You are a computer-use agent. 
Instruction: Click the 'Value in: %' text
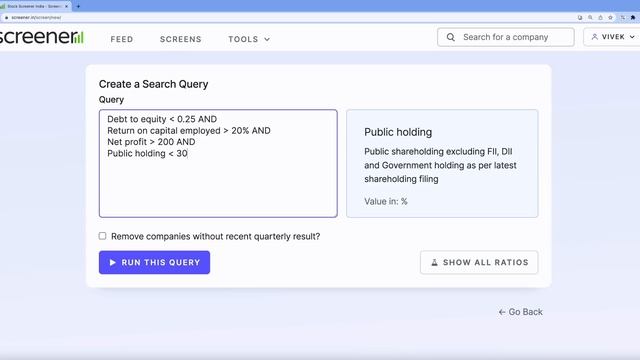(386, 202)
